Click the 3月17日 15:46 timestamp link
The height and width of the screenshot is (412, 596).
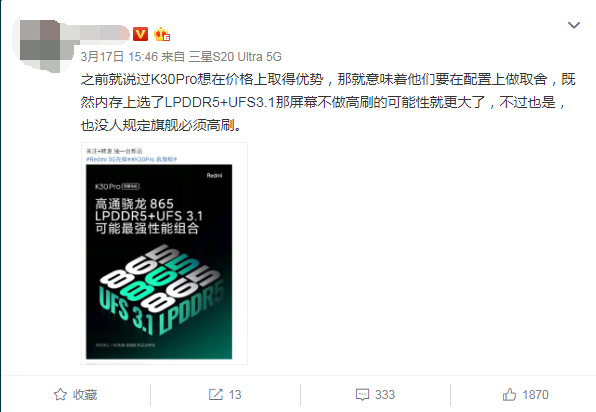tap(119, 57)
